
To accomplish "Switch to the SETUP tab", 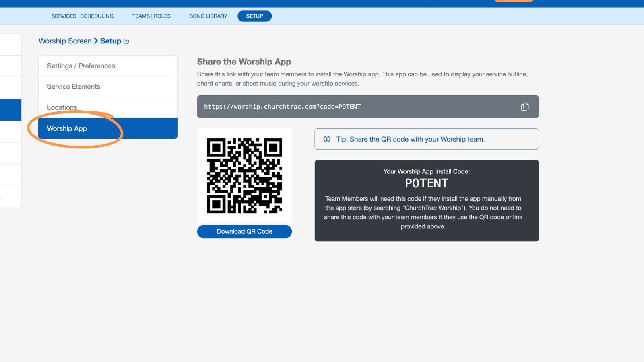I will point(254,16).
